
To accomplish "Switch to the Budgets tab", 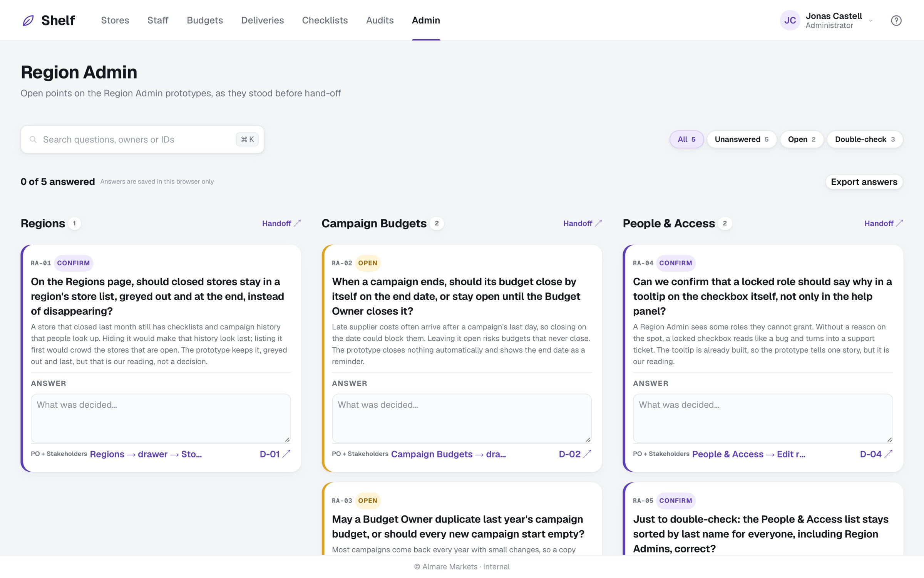I will (205, 20).
